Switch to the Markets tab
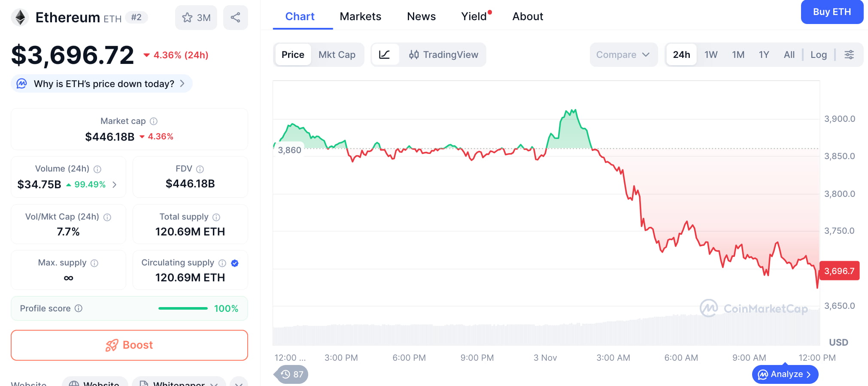868x386 pixels. click(x=361, y=16)
